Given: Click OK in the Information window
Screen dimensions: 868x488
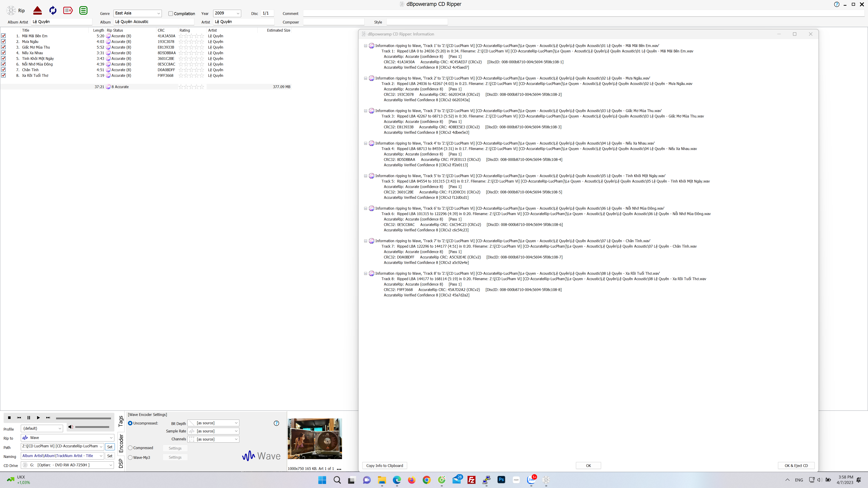Looking at the screenshot, I should tap(588, 466).
